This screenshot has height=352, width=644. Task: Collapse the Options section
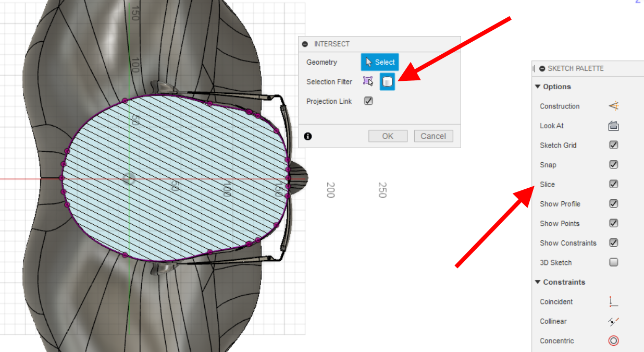click(538, 87)
